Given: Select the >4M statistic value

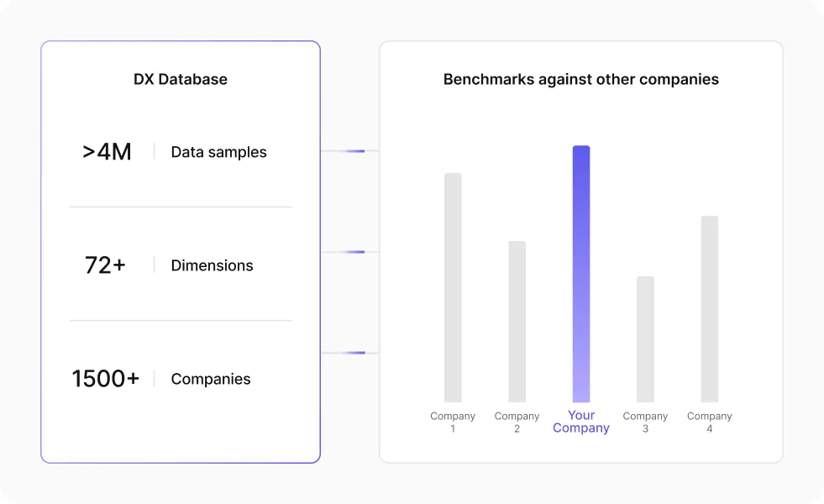Looking at the screenshot, I should [x=107, y=152].
